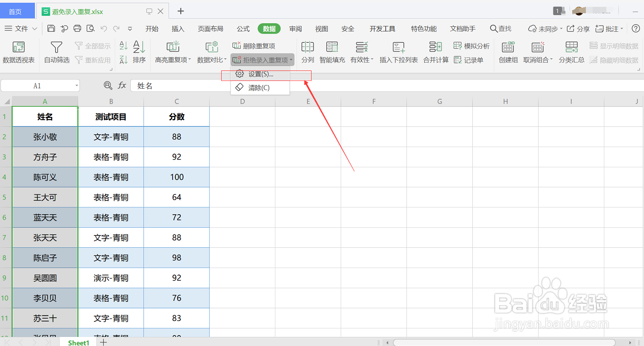
Task: Switch to 开始 ribbon tab
Action: 152,29
